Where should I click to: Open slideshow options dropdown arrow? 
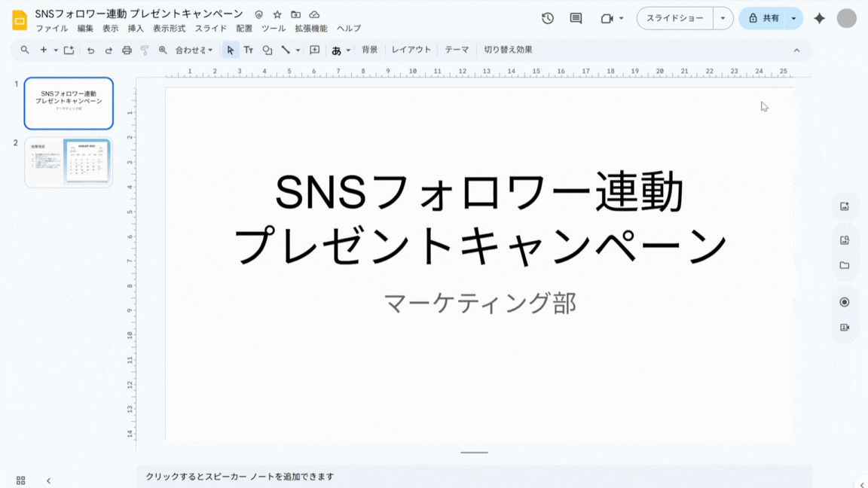pyautogui.click(x=723, y=18)
